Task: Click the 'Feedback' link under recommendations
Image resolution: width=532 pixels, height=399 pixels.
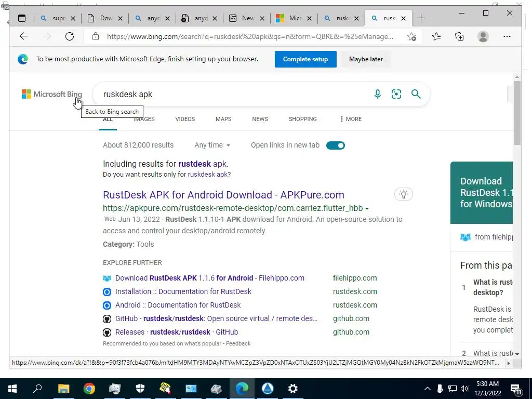Action: coord(238,343)
